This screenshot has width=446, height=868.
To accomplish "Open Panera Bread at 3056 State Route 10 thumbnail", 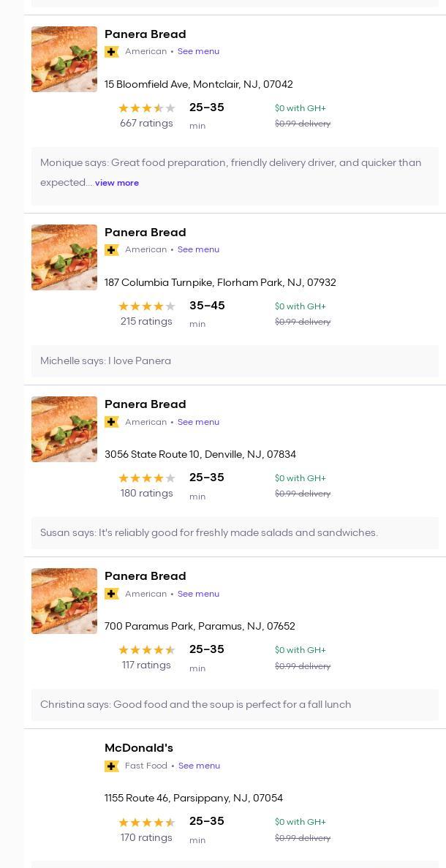I will point(64,429).
